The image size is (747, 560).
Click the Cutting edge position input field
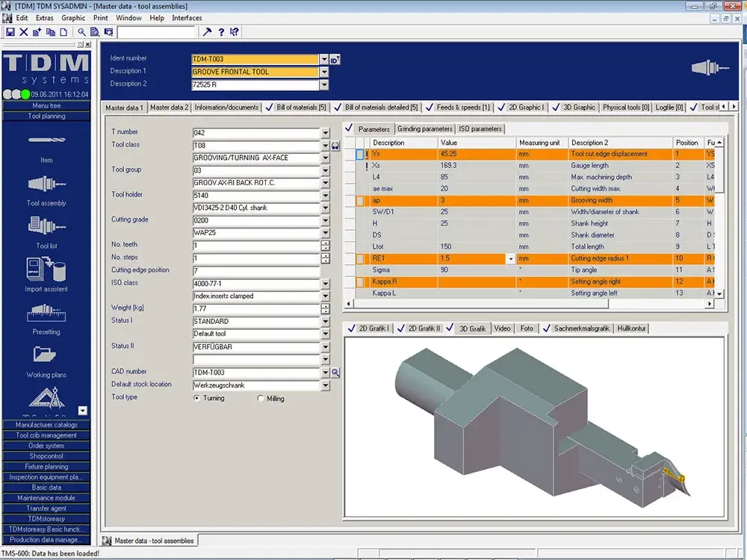pos(256,271)
